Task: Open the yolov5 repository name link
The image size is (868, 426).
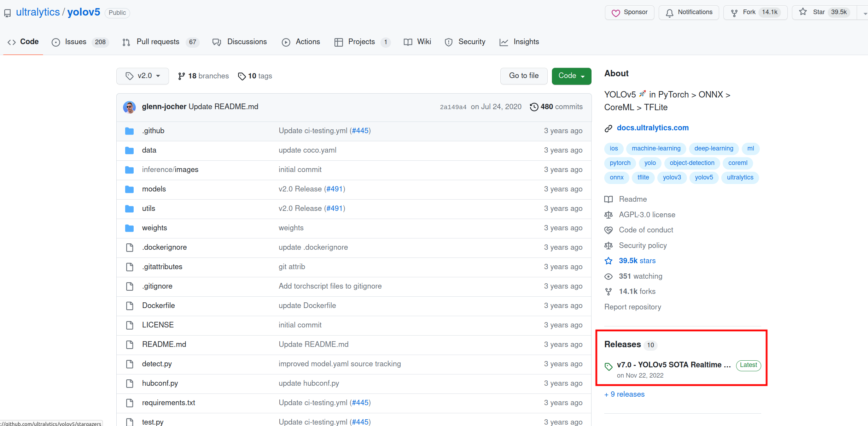Action: [83, 12]
